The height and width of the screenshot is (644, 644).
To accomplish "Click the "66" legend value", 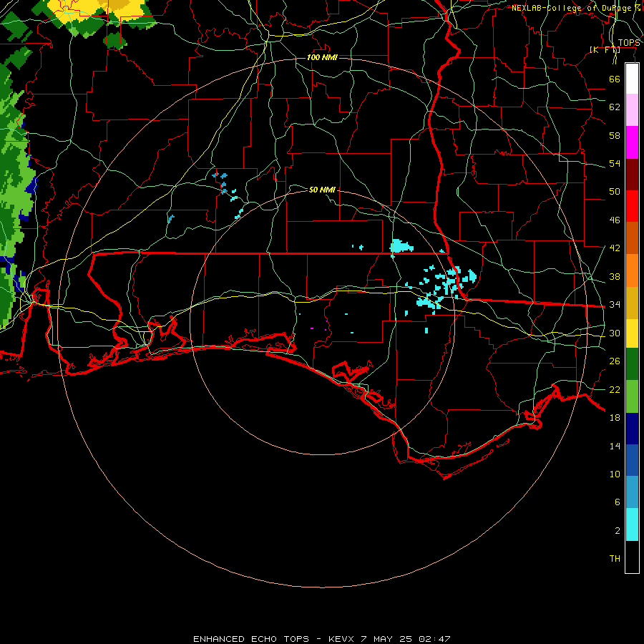I will click(x=615, y=79).
